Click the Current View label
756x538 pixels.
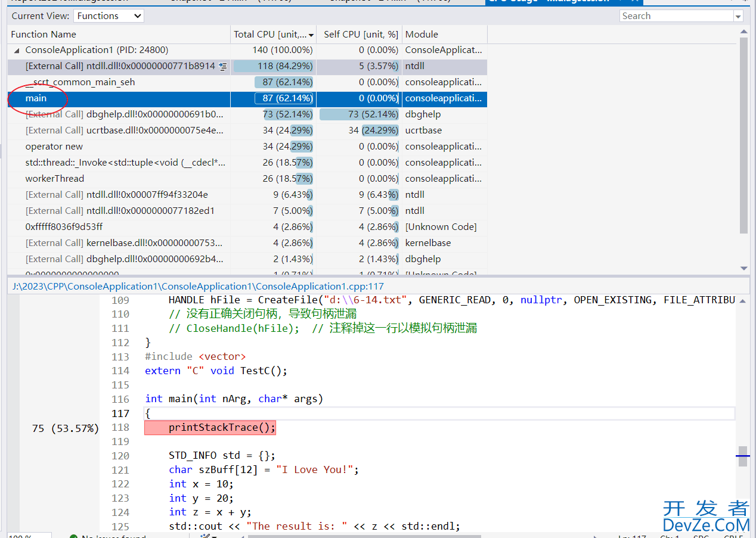[40, 16]
